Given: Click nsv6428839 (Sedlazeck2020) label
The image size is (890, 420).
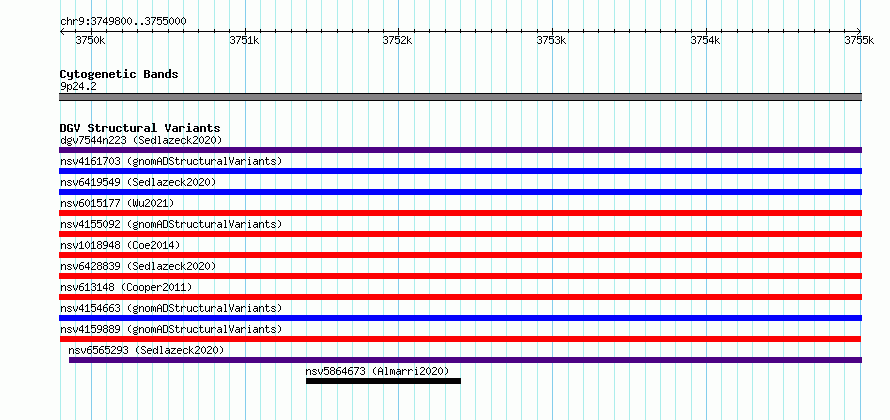Looking at the screenshot, I should click(138, 266).
